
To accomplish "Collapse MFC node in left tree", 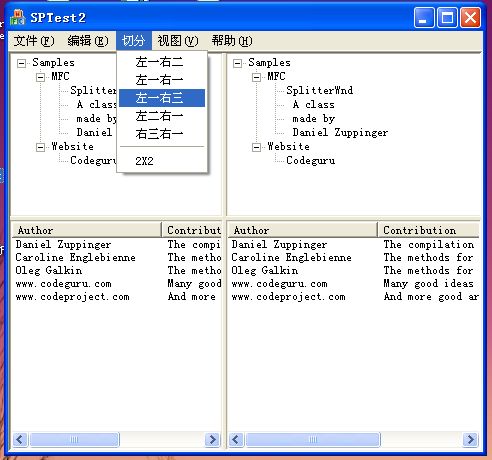I will [40, 77].
